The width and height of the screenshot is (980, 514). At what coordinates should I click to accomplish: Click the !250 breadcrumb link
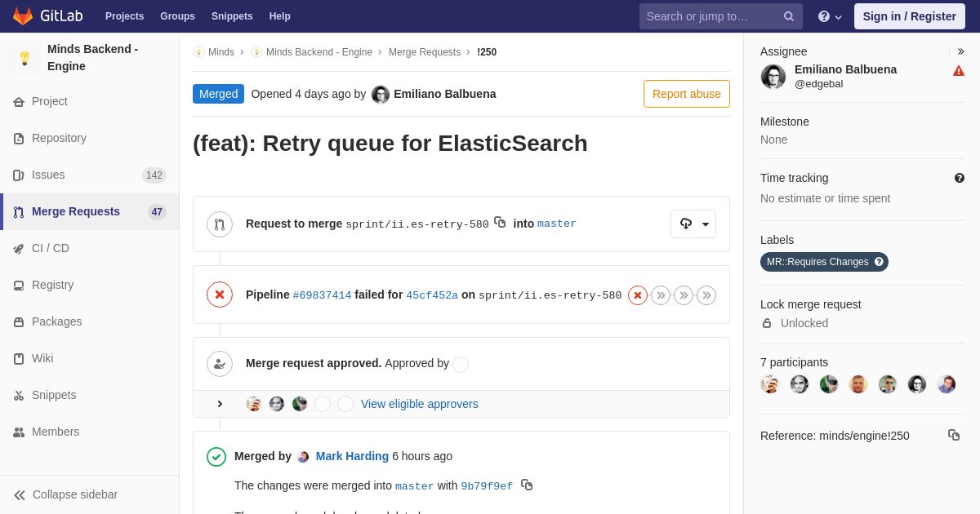(x=487, y=52)
